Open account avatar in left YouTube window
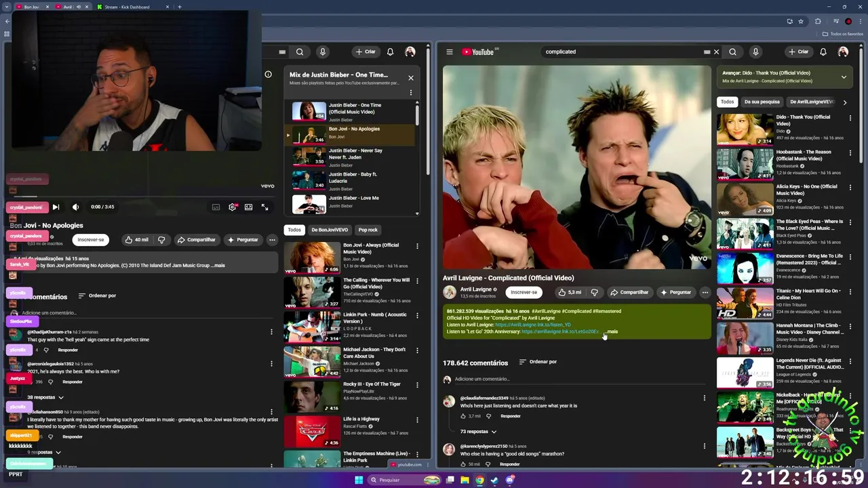The width and height of the screenshot is (868, 488). (x=410, y=52)
